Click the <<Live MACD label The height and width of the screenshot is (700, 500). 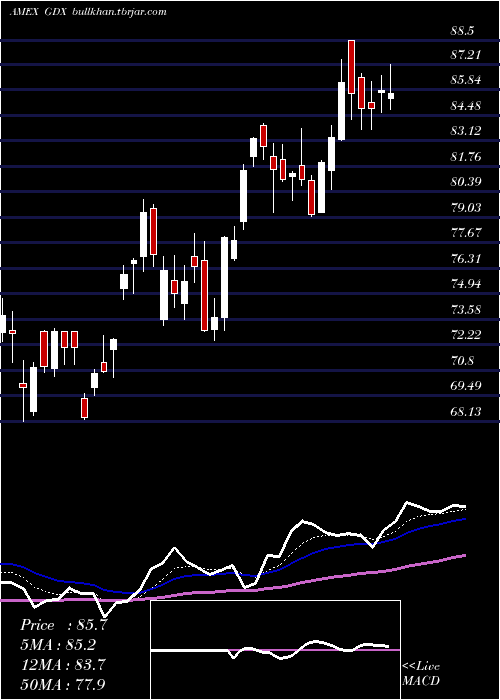[421, 674]
